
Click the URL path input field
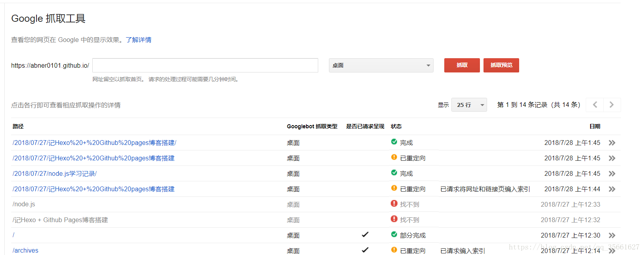click(x=205, y=65)
